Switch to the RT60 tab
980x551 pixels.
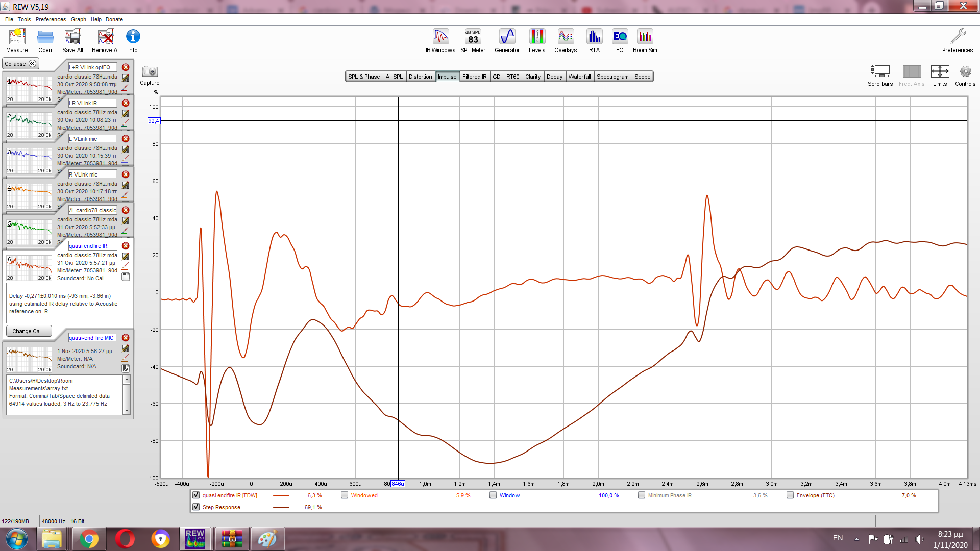coord(512,77)
